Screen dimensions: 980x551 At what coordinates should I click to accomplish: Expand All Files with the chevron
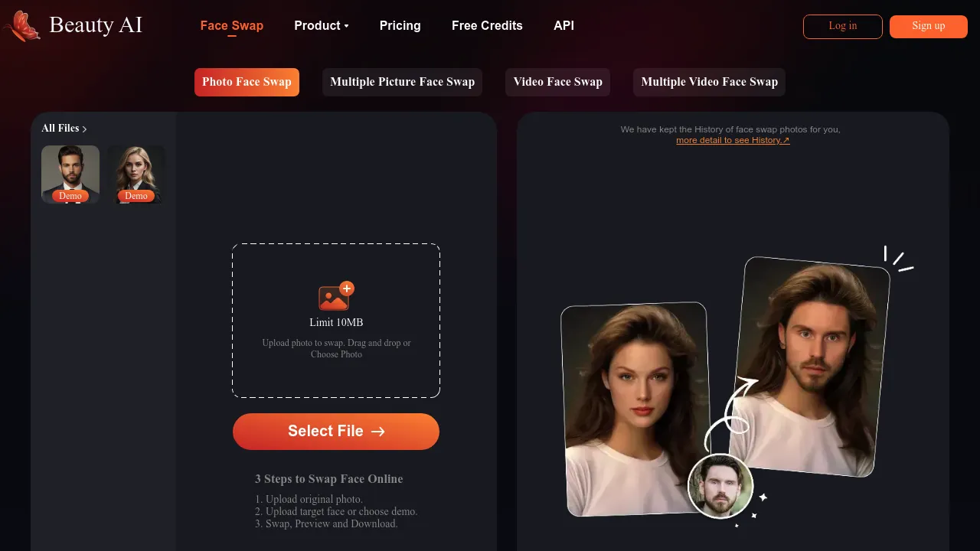point(84,129)
